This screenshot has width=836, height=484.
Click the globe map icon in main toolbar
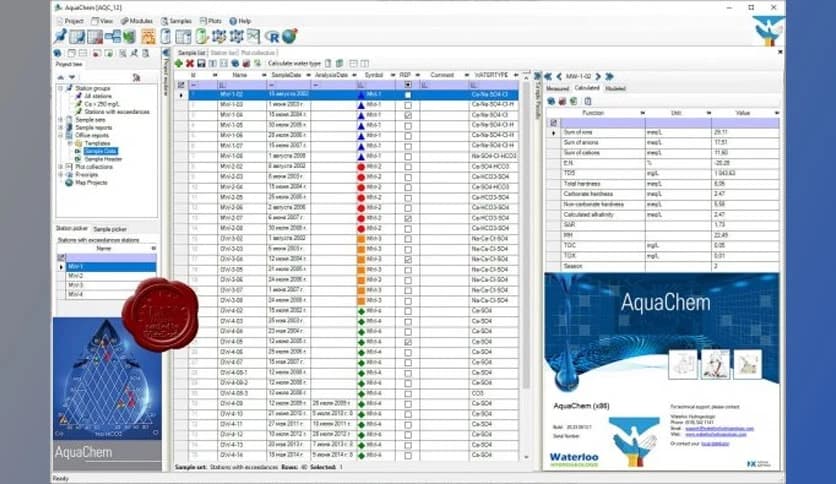[x=290, y=36]
